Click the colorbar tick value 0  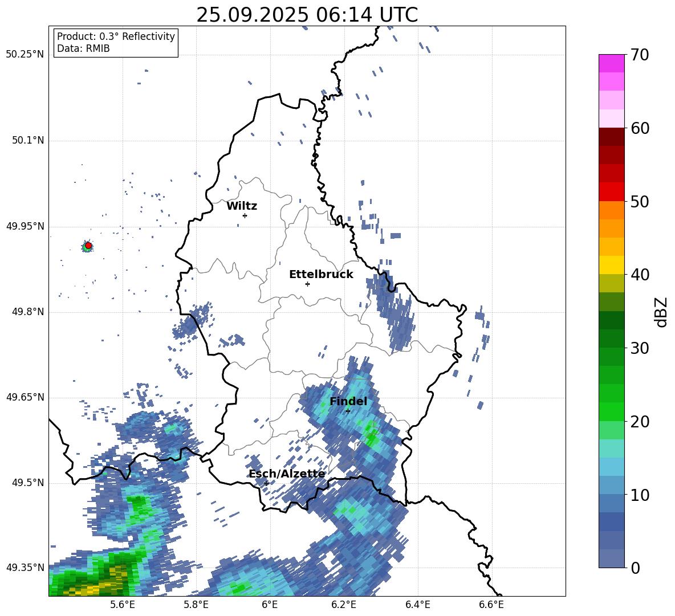[x=635, y=568]
